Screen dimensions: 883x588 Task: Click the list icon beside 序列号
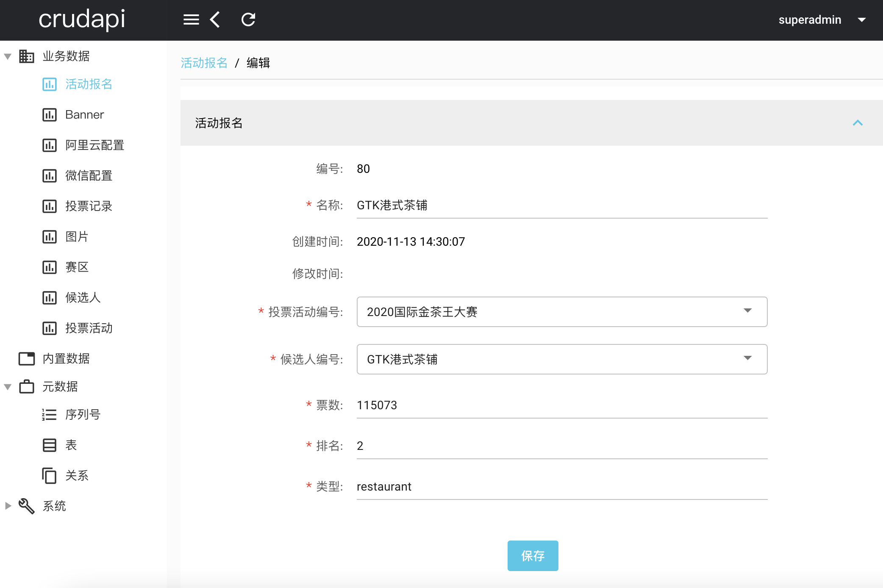tap(50, 414)
